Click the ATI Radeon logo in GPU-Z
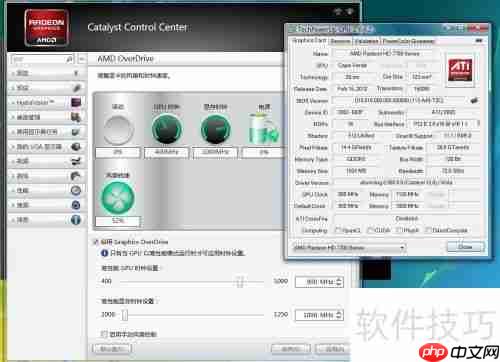 click(x=460, y=70)
